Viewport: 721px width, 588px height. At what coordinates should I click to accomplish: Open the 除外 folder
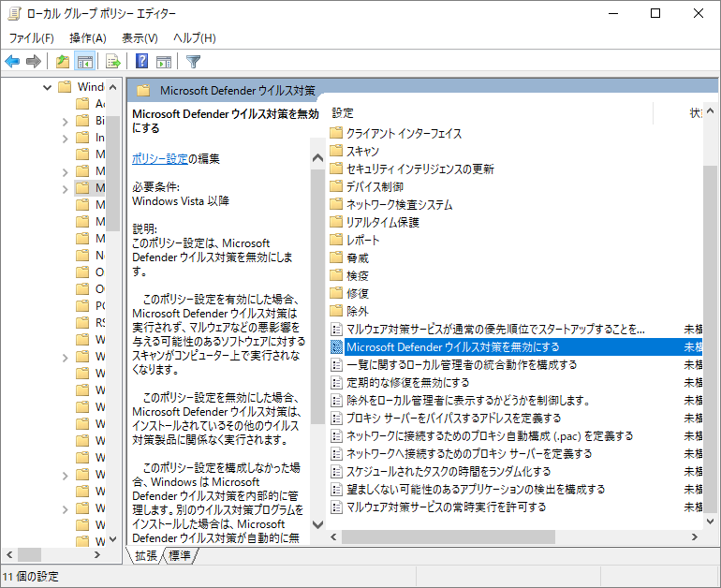349,311
